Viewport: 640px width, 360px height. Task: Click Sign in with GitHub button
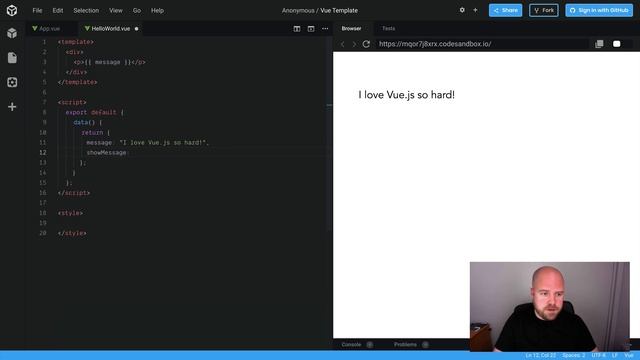click(599, 10)
